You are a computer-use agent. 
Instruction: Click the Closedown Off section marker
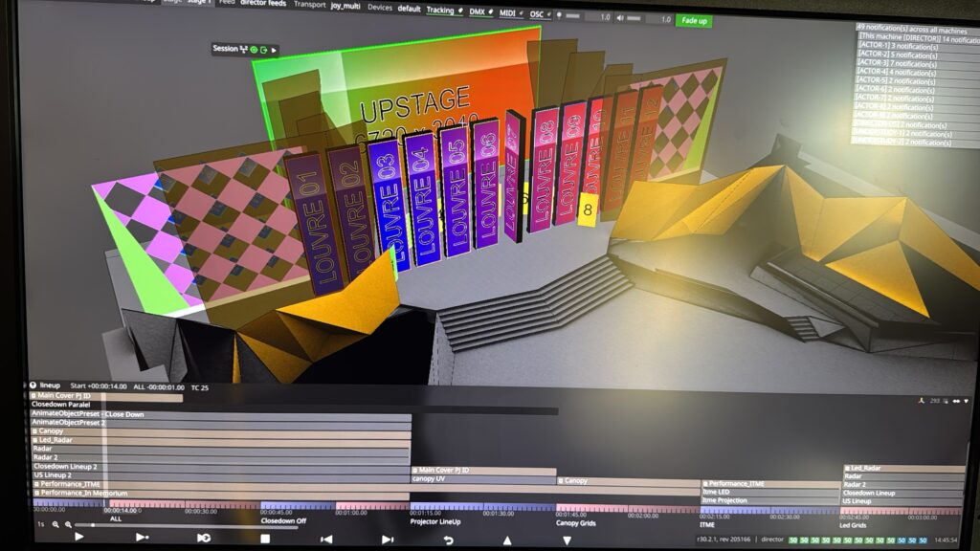(x=283, y=520)
